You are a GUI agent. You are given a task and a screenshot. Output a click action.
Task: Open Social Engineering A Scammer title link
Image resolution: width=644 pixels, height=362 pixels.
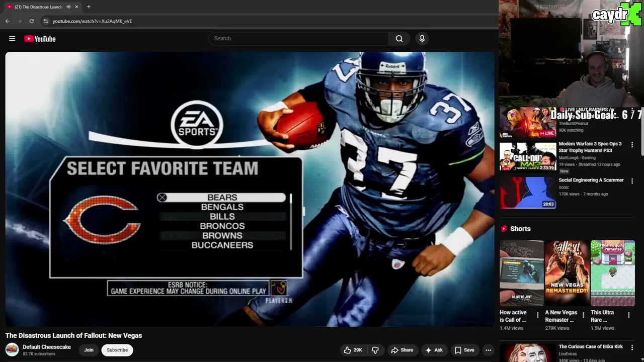tap(591, 180)
